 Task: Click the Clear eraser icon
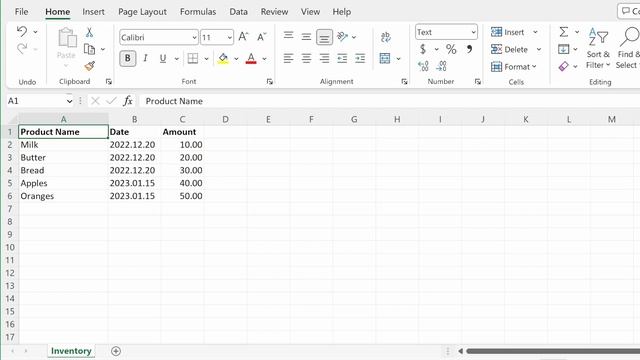(564, 66)
